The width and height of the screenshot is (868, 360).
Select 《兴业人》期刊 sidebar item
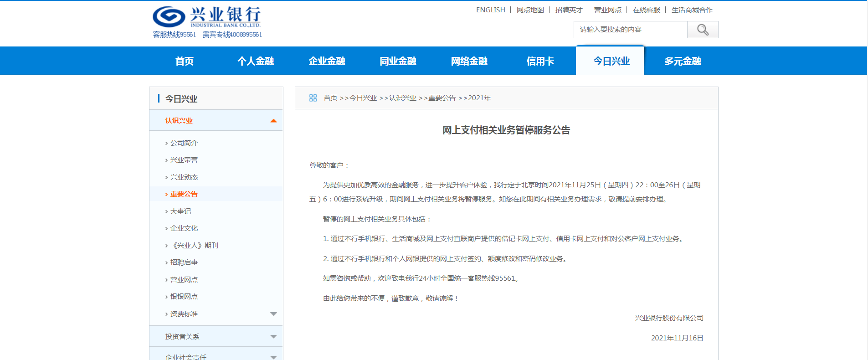point(195,246)
